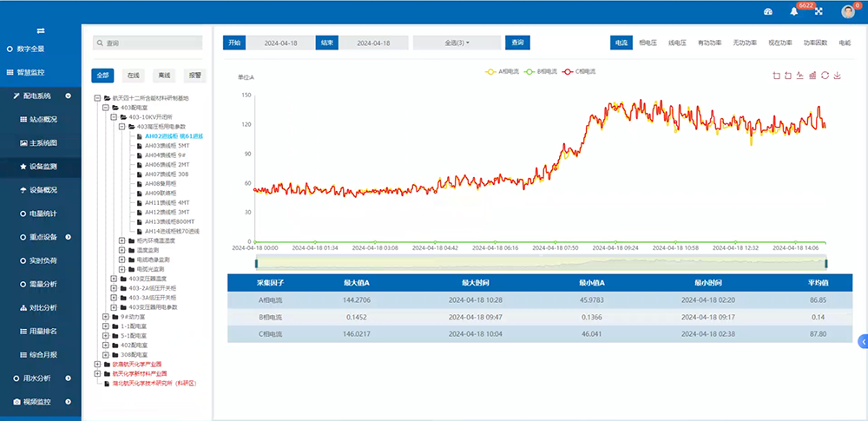
Task: Switch chart to bar chart view
Action: tap(812, 76)
